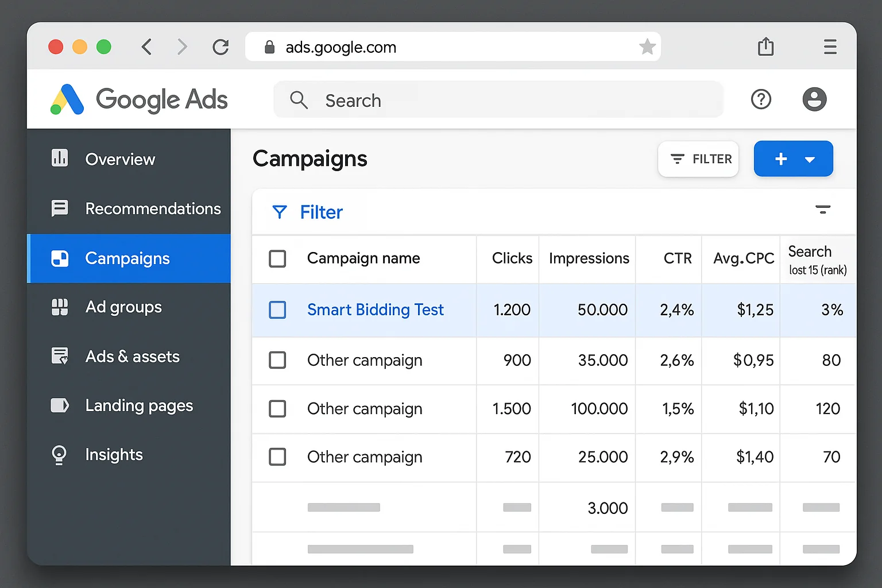
Task: Select the Ads & assets icon
Action: 60,356
